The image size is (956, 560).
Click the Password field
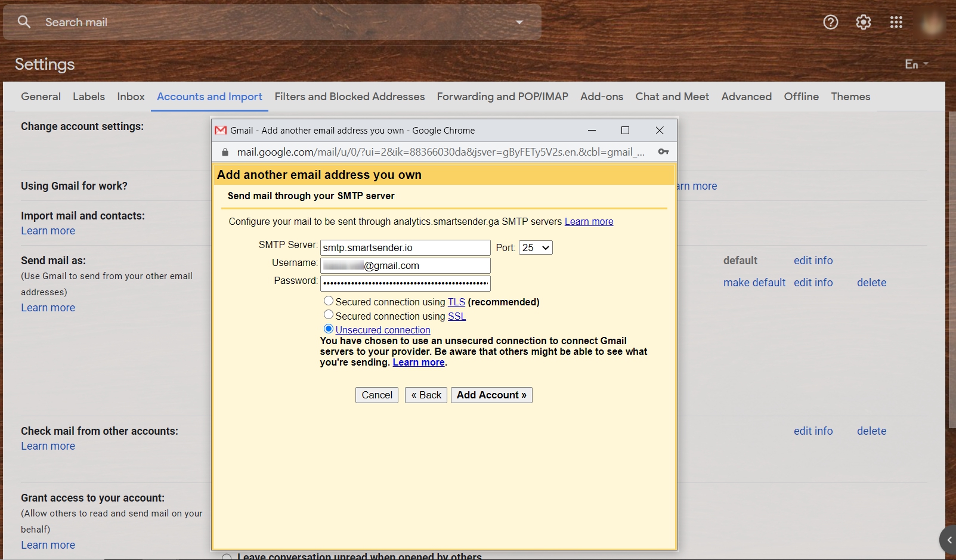[405, 283]
